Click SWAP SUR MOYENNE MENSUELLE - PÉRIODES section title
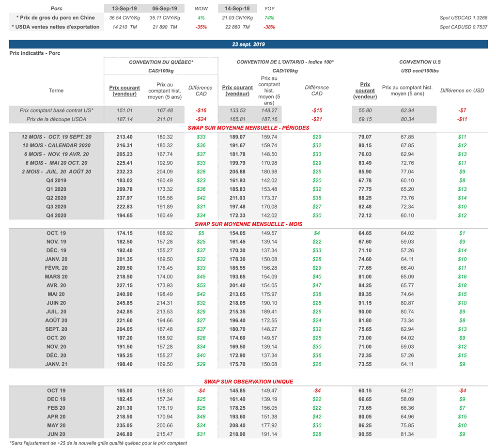The width and height of the screenshot is (496, 448). (x=248, y=128)
